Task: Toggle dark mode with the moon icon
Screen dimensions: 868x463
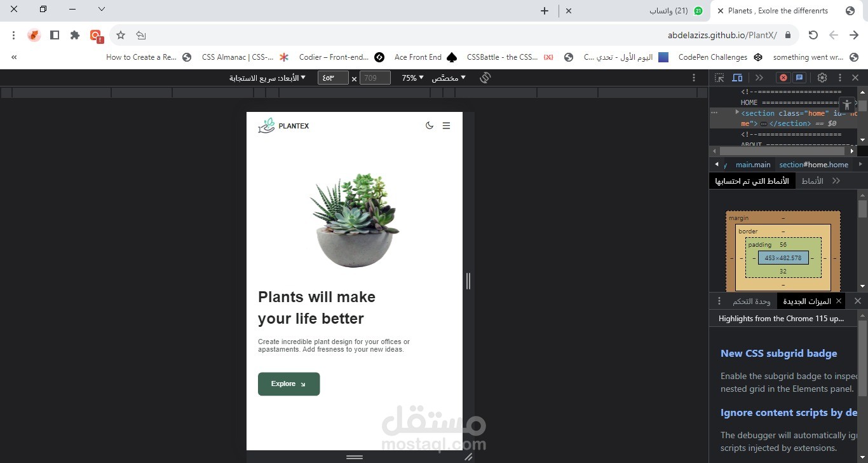Action: point(430,125)
